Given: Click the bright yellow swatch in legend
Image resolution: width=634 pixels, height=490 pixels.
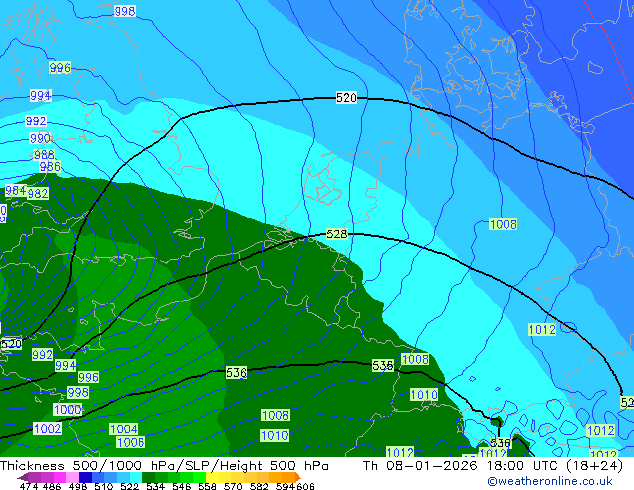Looking at the screenshot, I should tap(212, 477).
